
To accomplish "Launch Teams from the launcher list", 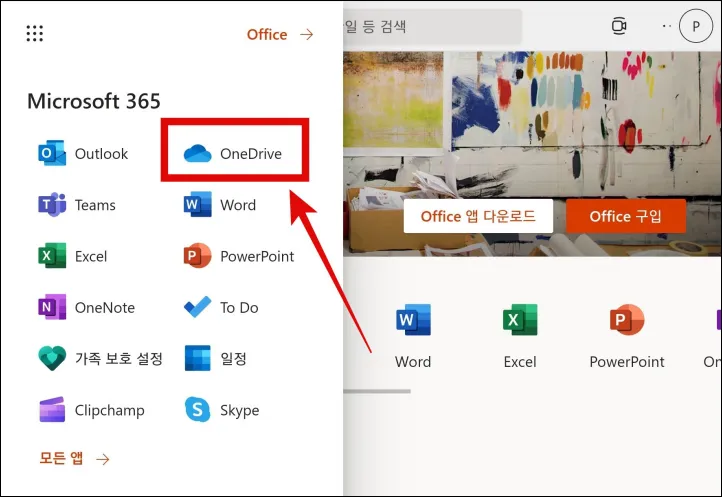I will pyautogui.click(x=77, y=205).
